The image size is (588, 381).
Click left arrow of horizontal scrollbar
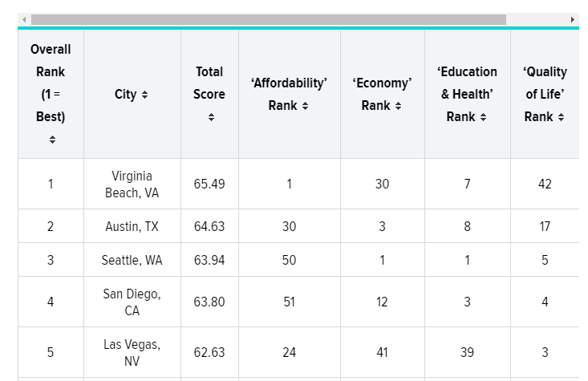point(24,19)
